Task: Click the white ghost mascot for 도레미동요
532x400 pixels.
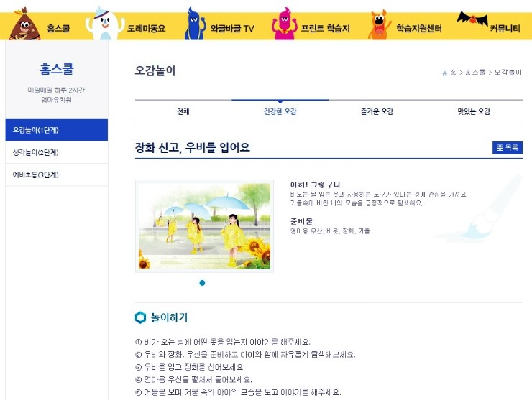Action: click(105, 24)
